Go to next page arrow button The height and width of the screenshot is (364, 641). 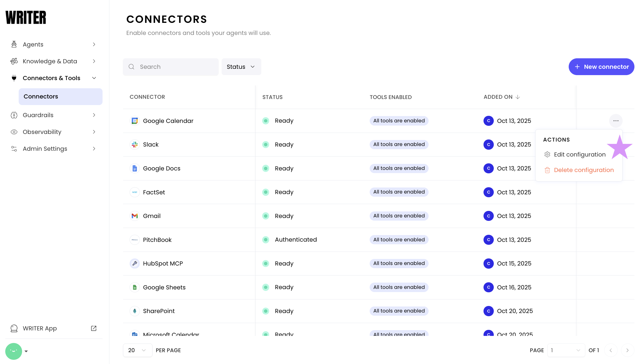tap(627, 350)
